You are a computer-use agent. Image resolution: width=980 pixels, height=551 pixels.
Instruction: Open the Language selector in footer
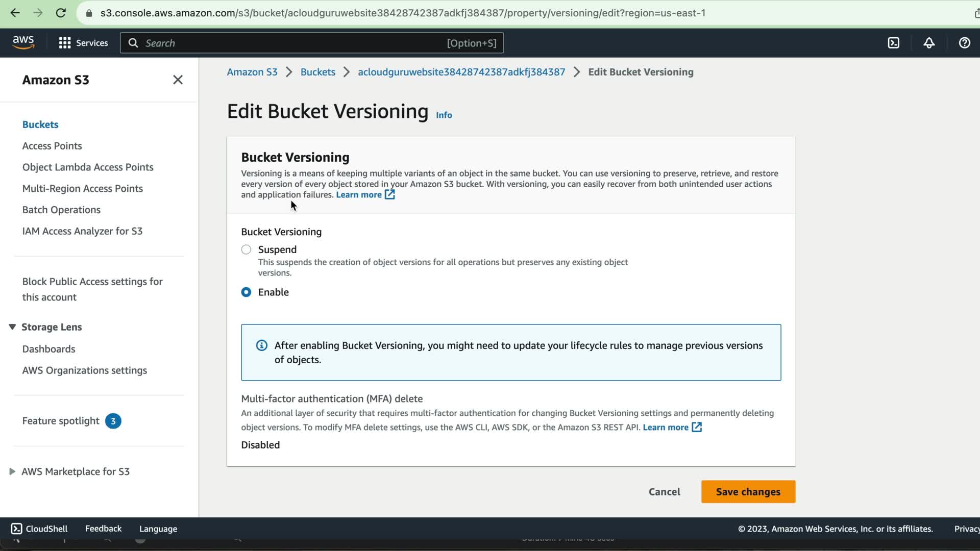pos(158,529)
